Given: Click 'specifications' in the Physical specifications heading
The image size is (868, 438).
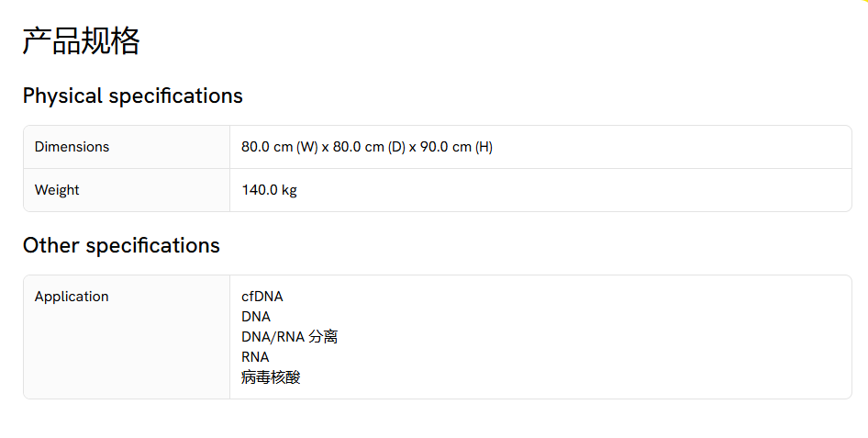Looking at the screenshot, I should tap(175, 95).
